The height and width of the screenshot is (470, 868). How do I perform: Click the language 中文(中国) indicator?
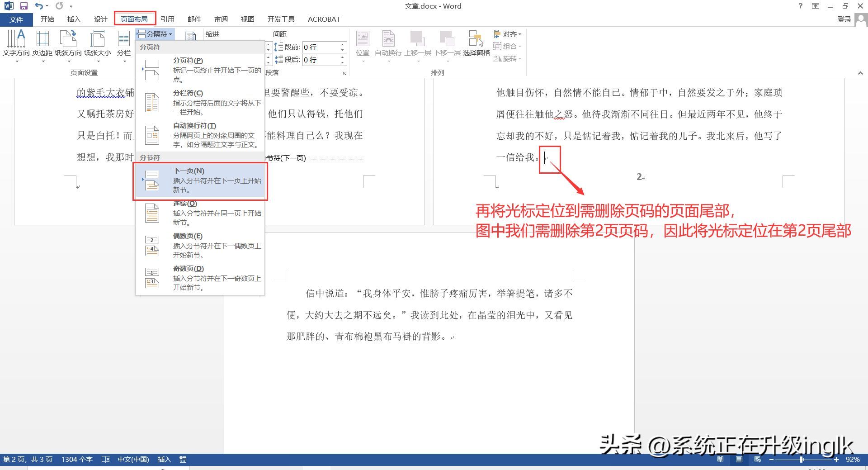(133, 459)
